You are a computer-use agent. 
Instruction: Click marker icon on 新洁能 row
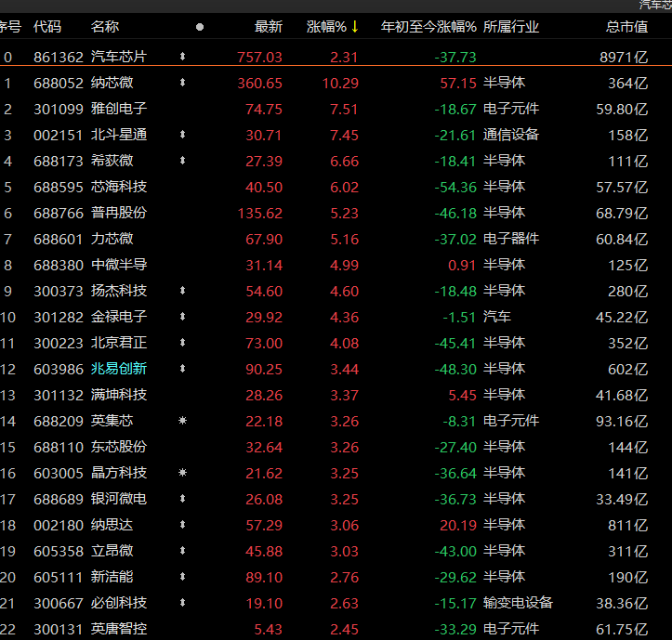pyautogui.click(x=182, y=577)
